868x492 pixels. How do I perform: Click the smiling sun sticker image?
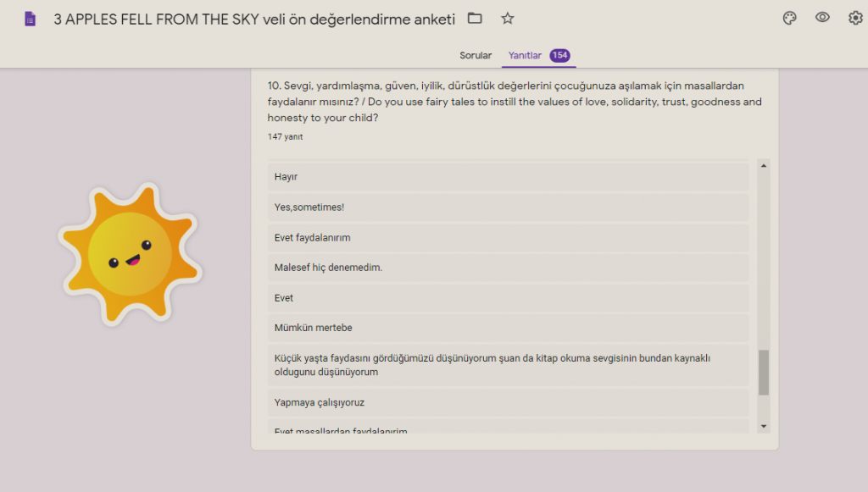130,254
